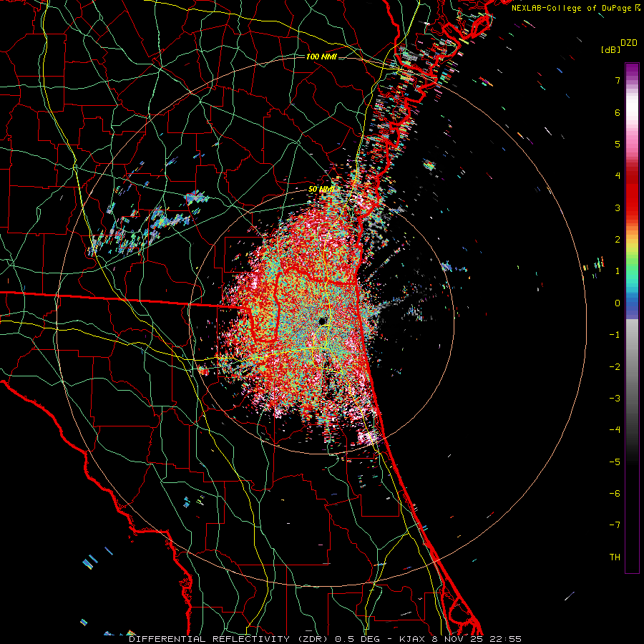Click the 5 value on color scale
Image resolution: width=644 pixels, height=644 pixels.
618,144
